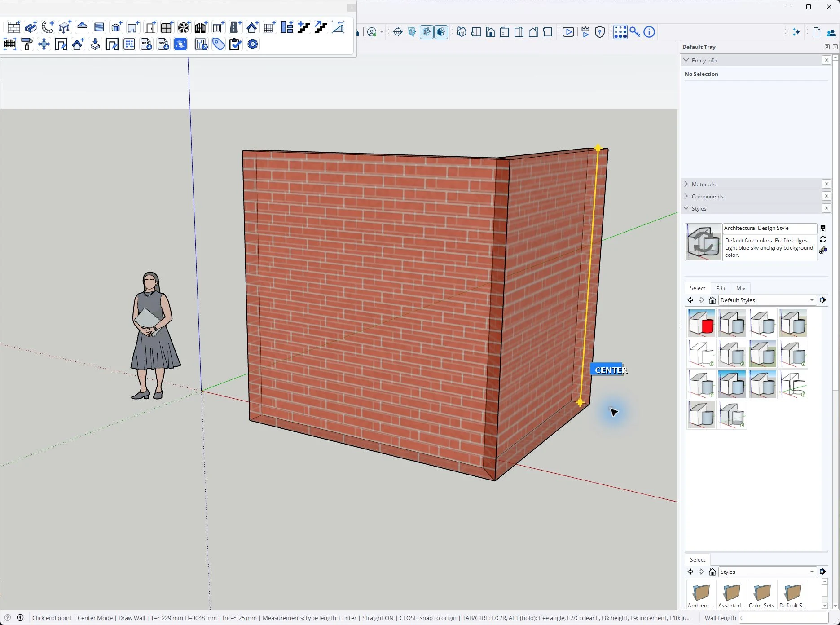Open the Color Sets style folder
The image size is (840, 625).
[762, 596]
